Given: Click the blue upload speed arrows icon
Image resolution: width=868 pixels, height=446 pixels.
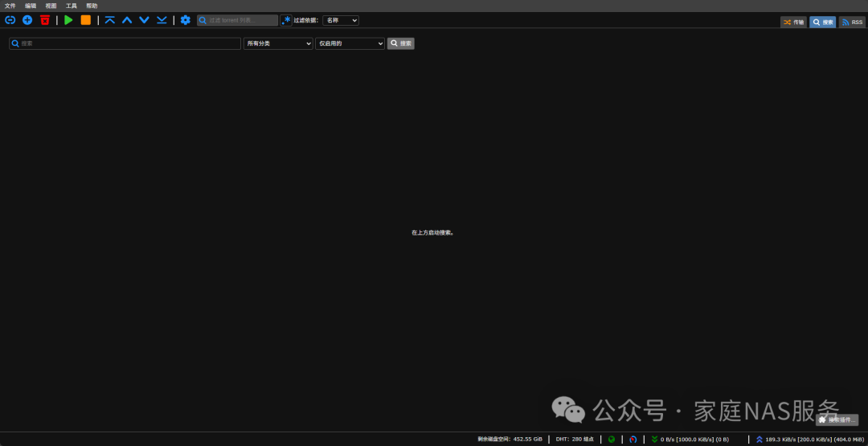Looking at the screenshot, I should pyautogui.click(x=759, y=440).
